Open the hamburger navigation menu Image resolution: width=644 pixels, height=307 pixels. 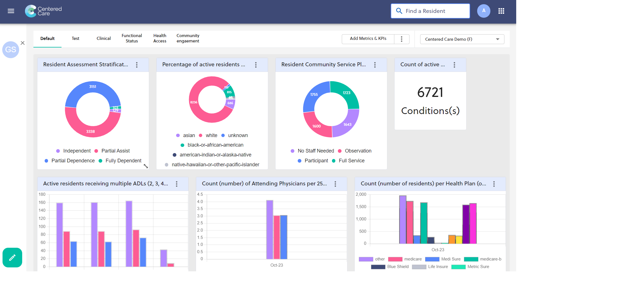tap(11, 11)
